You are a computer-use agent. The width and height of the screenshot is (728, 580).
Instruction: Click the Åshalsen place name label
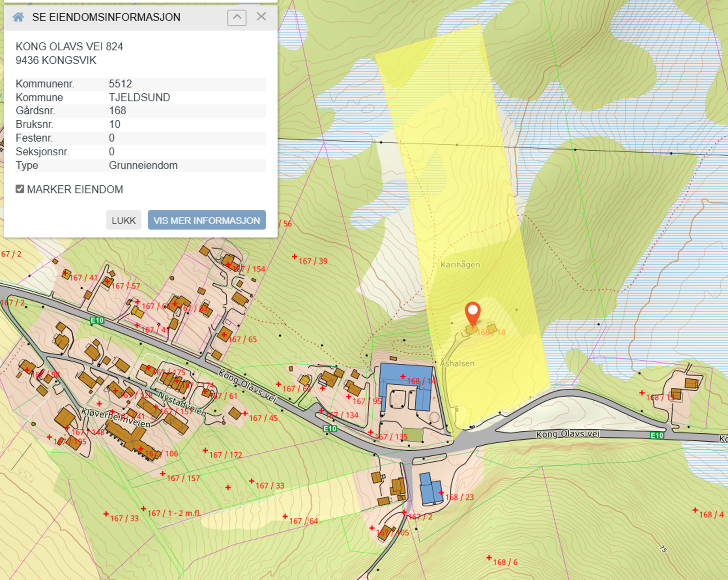pyautogui.click(x=457, y=363)
